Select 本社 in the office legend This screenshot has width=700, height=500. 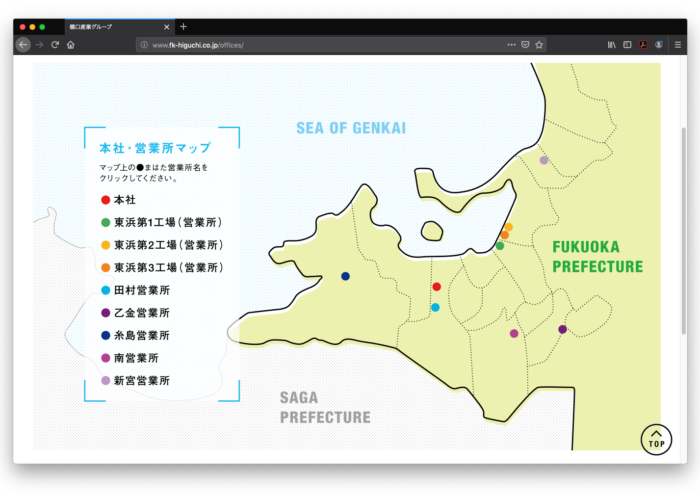[x=124, y=200]
